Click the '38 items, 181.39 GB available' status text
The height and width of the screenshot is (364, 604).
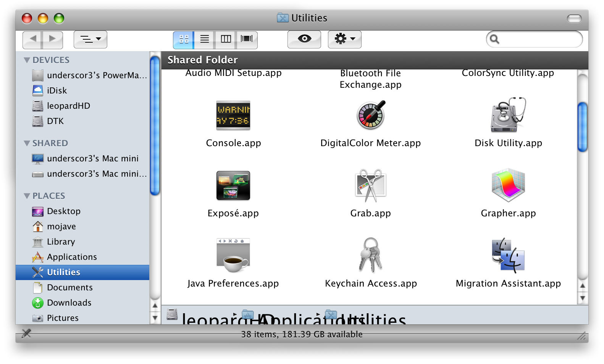[x=302, y=334]
